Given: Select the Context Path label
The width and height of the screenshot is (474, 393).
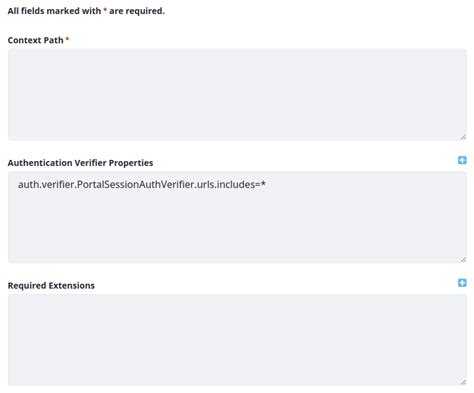Looking at the screenshot, I should 35,40.
